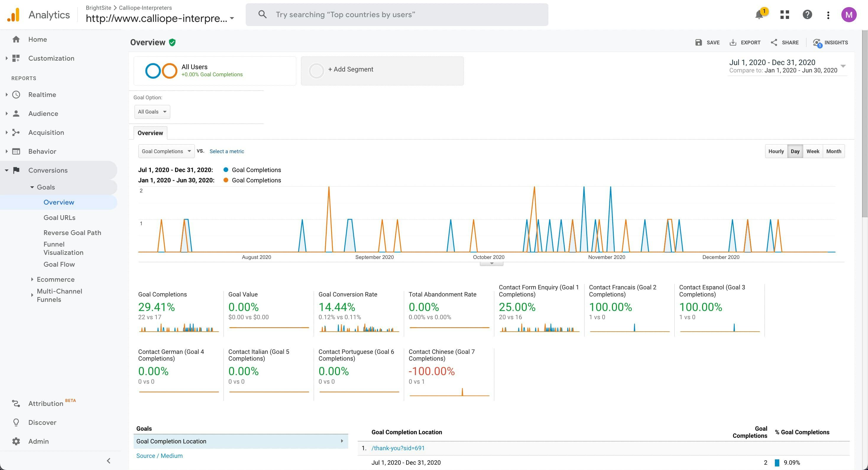
Task: Click the Export download icon
Action: click(733, 43)
